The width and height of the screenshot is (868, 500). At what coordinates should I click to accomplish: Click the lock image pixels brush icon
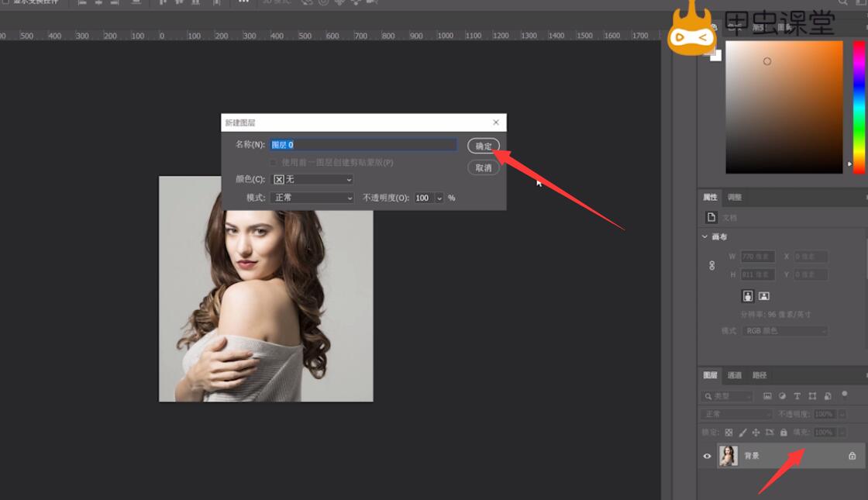[742, 433]
